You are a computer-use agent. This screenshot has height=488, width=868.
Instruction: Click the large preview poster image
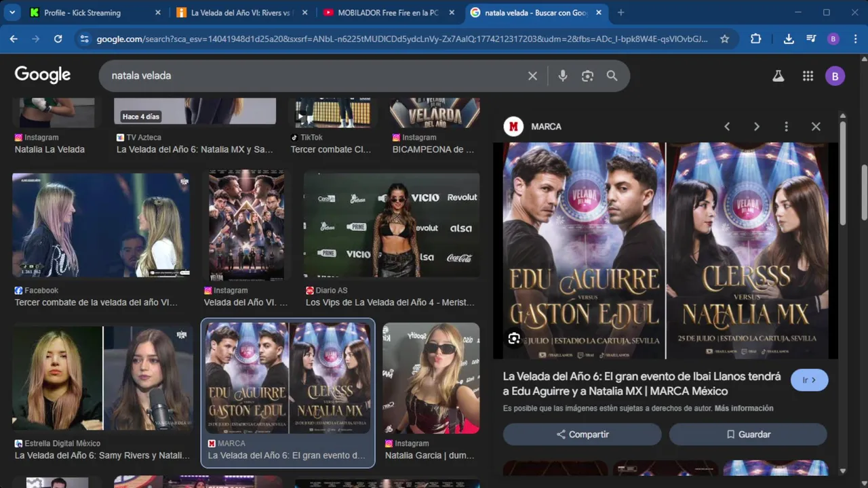click(x=665, y=251)
